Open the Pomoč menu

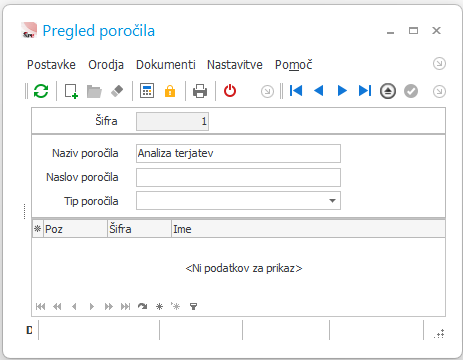[x=293, y=65]
